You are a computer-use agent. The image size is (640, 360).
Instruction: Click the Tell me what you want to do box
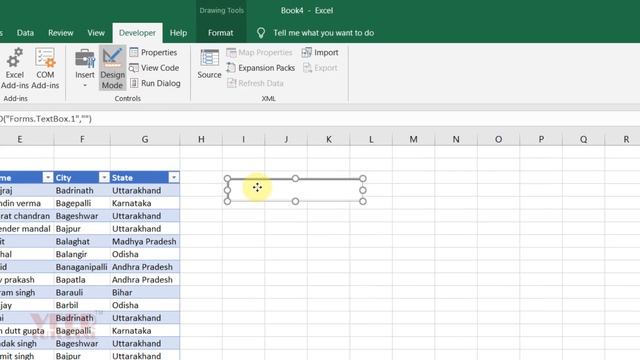pyautogui.click(x=323, y=33)
